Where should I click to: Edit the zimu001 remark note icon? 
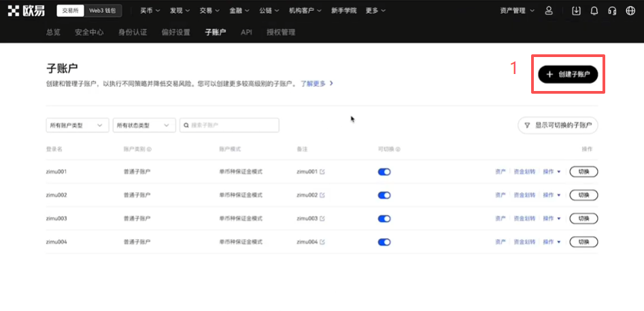(322, 172)
